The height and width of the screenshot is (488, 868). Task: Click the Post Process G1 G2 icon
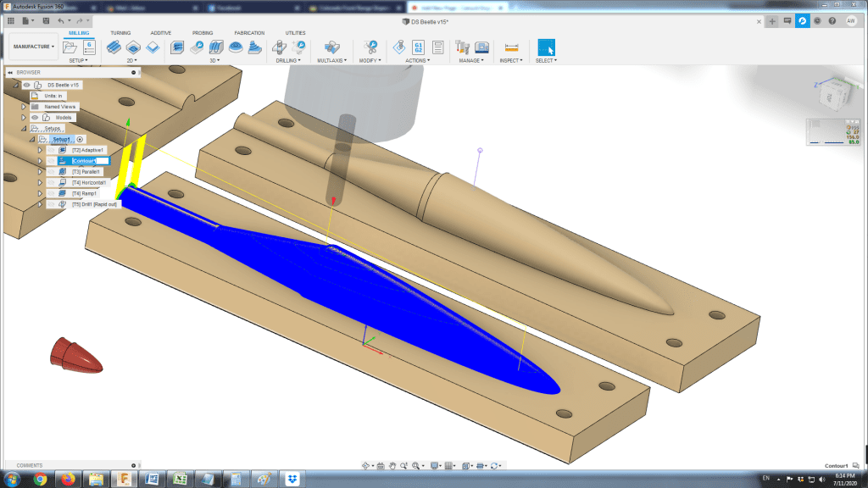419,47
